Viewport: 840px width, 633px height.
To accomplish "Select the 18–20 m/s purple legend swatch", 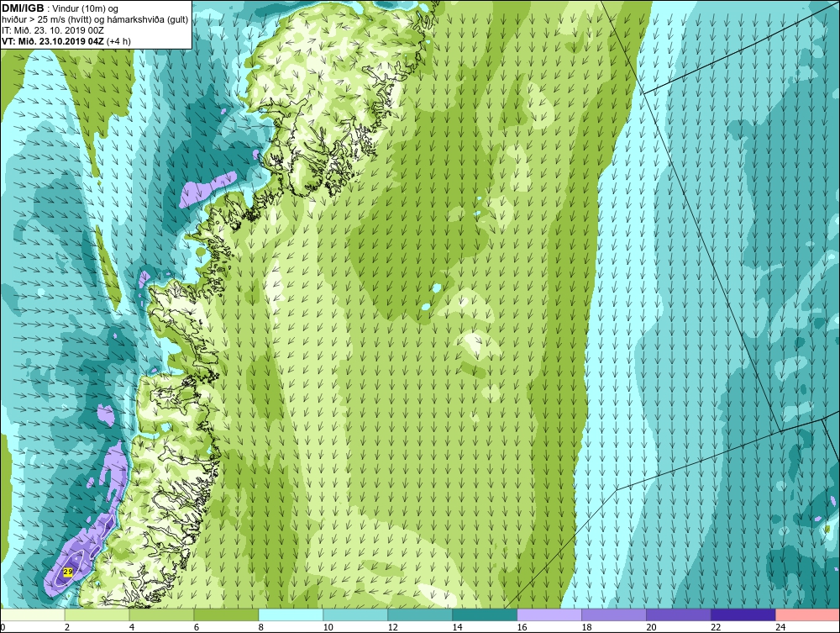I will (x=614, y=615).
